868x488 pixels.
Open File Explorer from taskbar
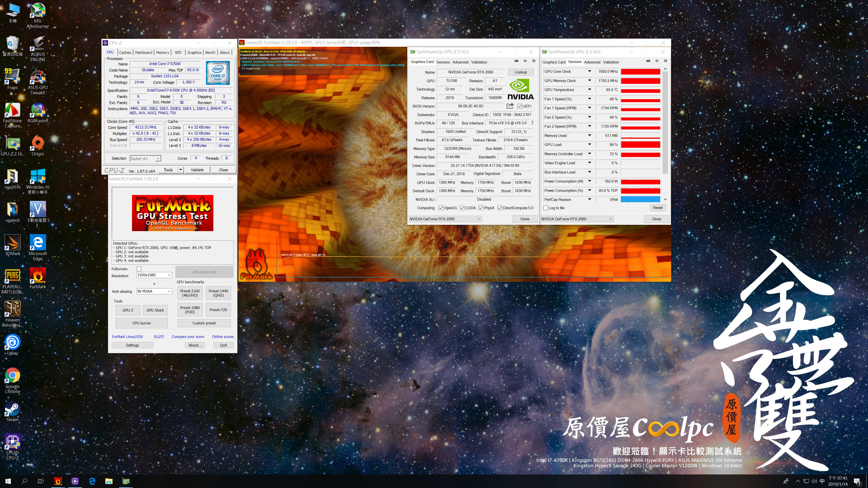pyautogui.click(x=109, y=481)
